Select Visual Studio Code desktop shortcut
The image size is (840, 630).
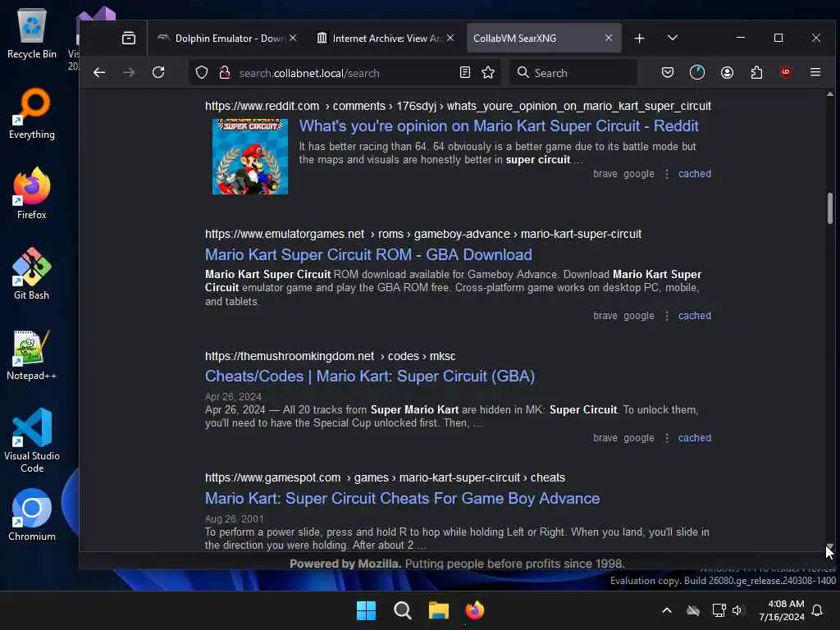(32, 441)
